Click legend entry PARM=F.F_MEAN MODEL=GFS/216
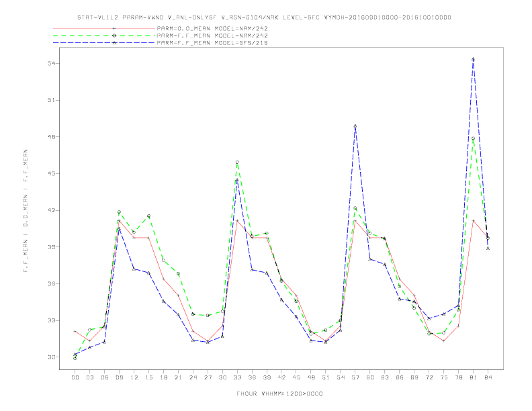This screenshot has width=532, height=411. click(212, 43)
